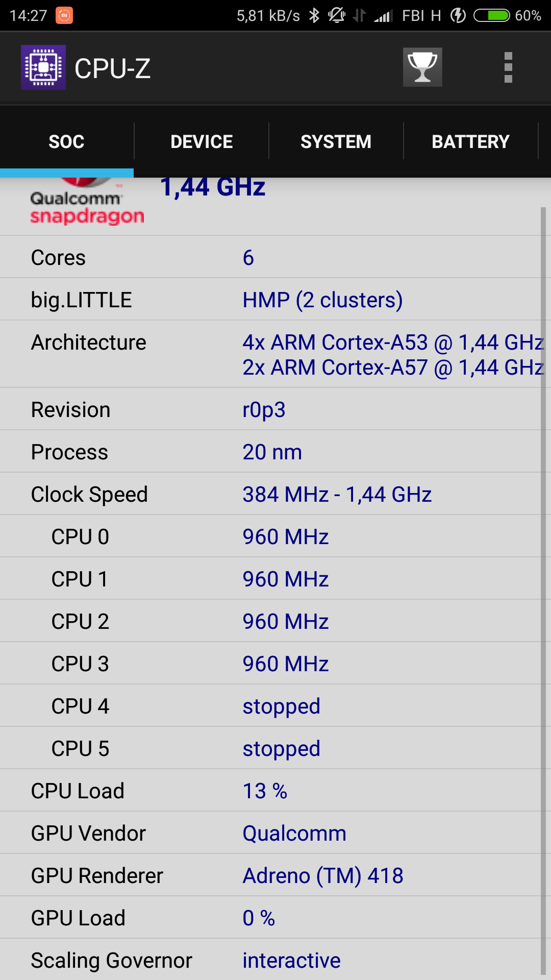Tap the signal strength bars icon
The image size is (551, 980).
[382, 16]
